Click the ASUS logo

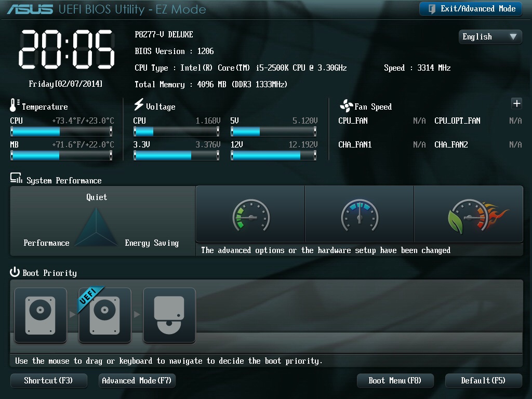coord(30,9)
